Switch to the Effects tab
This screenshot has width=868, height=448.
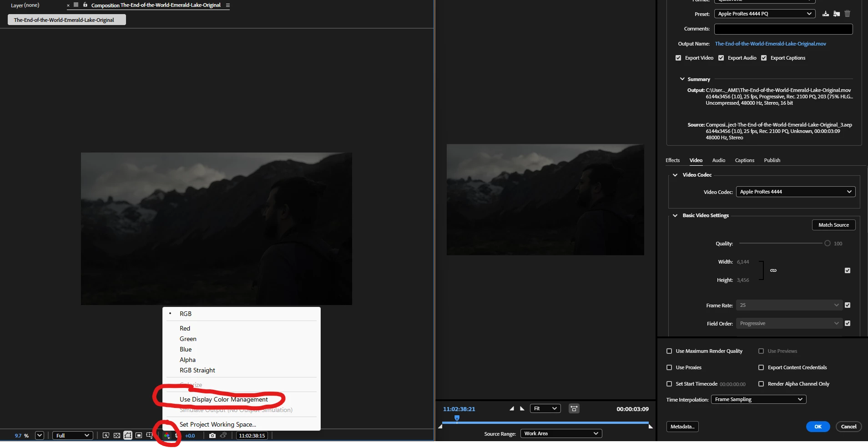672,160
